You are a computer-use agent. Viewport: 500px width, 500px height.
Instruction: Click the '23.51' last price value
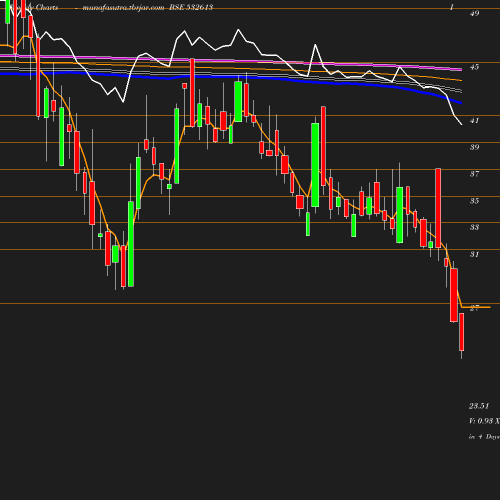click(x=479, y=406)
